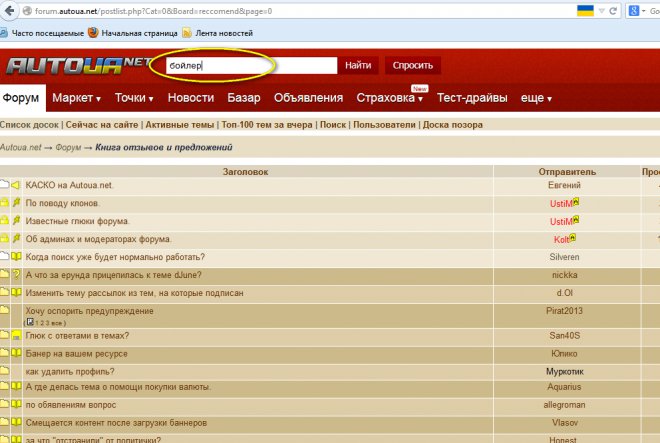Expand the Маркет dropdown menu

pos(77,98)
